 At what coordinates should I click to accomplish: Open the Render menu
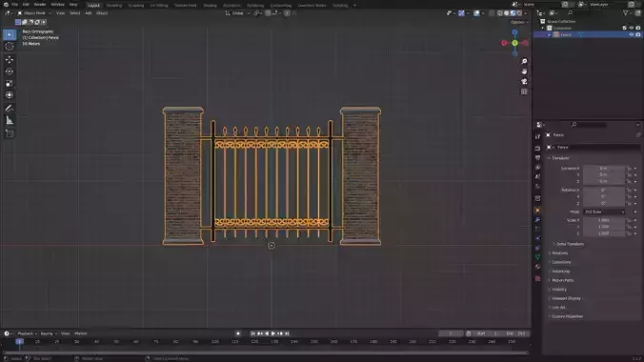40,5
